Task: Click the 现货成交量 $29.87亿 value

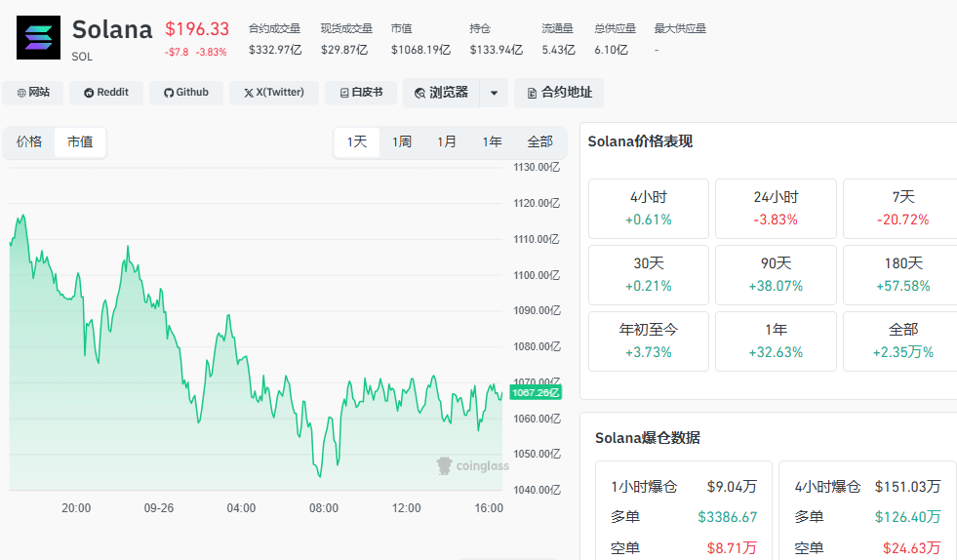Action: [344, 50]
